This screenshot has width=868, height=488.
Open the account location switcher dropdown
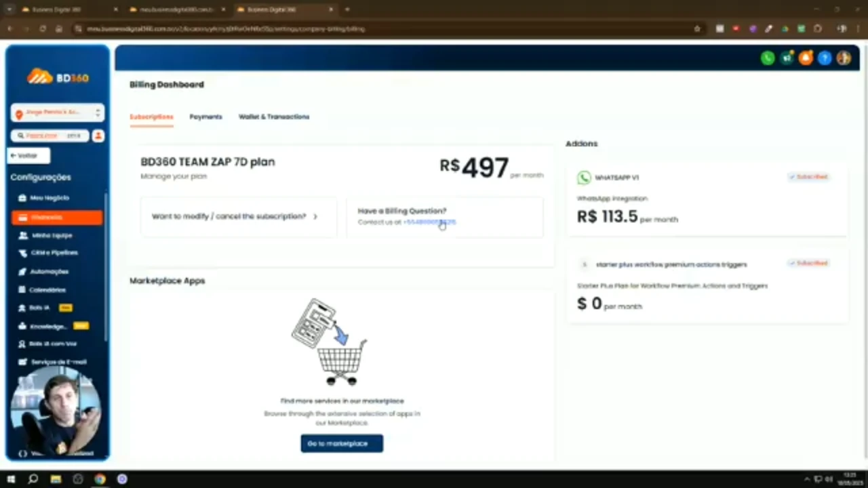tap(58, 113)
